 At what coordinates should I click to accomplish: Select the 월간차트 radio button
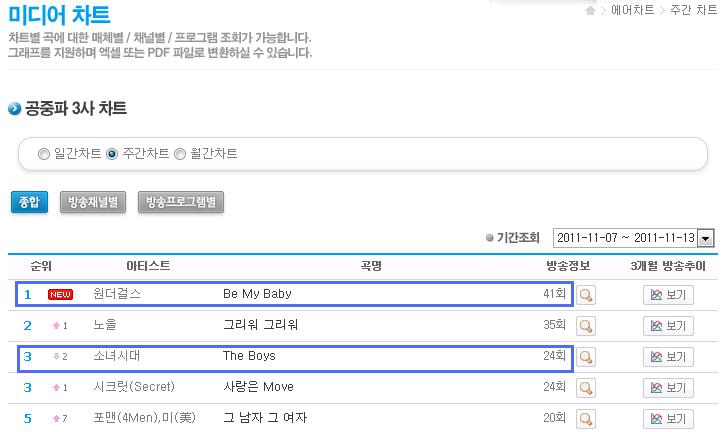pos(180,154)
